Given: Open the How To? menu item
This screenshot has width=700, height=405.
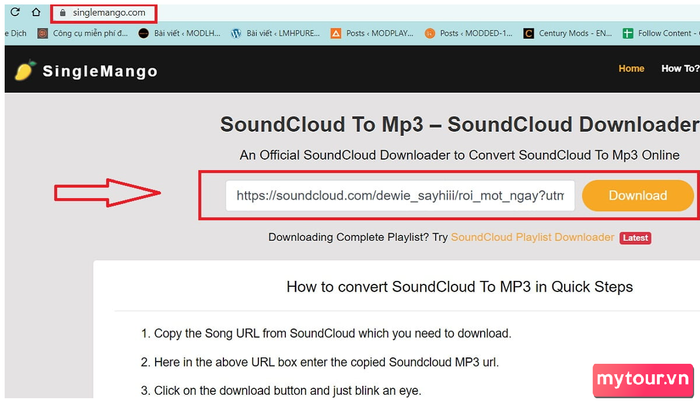Looking at the screenshot, I should coord(680,68).
